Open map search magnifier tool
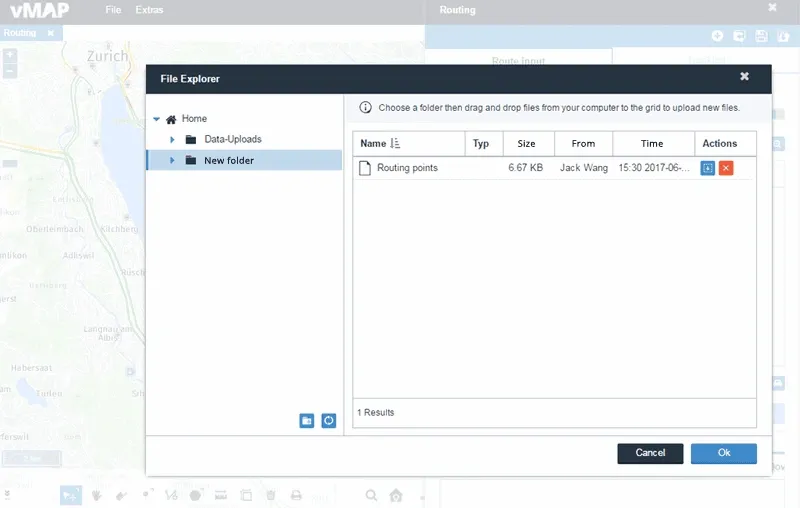Viewport: 800px width, 508px height. point(371,495)
